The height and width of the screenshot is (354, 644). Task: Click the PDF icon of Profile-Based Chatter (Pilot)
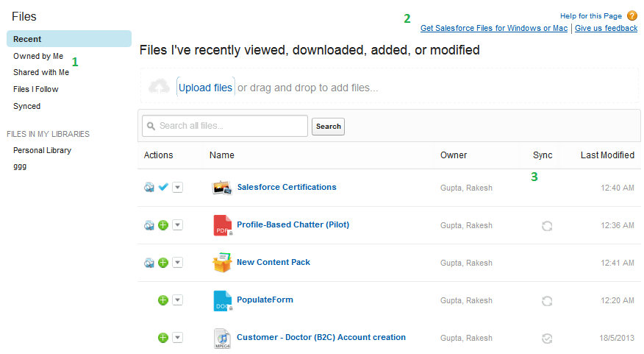223,225
